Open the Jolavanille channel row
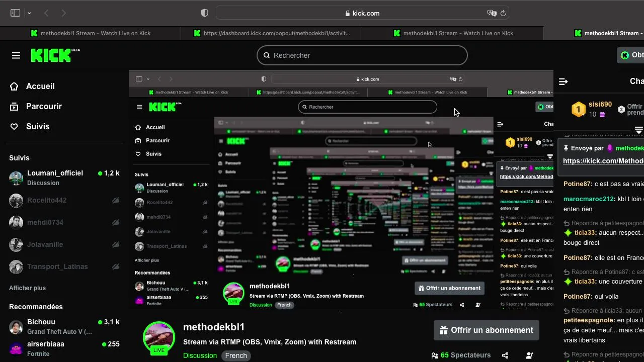 point(64,244)
